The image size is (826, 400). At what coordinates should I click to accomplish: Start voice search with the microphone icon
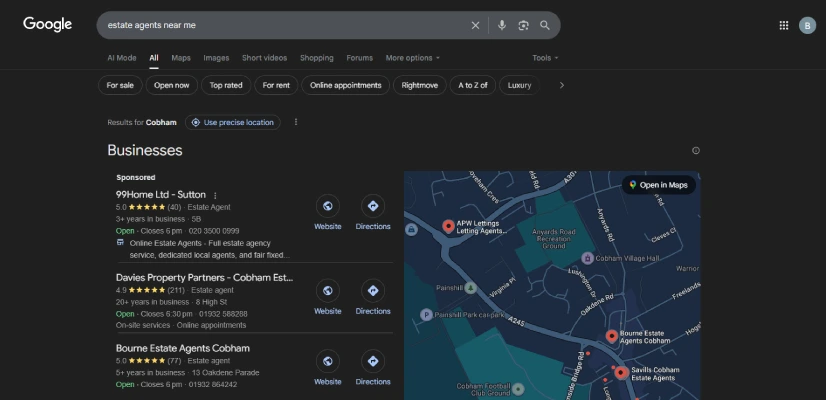tap(502, 25)
